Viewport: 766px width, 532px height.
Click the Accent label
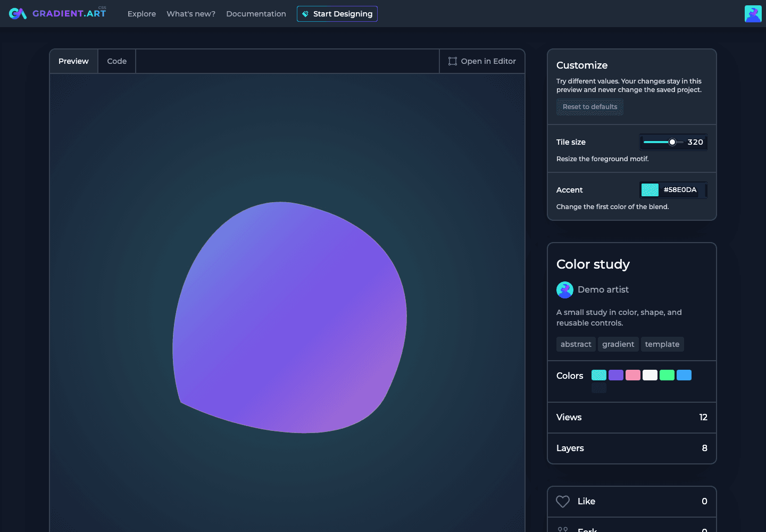point(569,190)
